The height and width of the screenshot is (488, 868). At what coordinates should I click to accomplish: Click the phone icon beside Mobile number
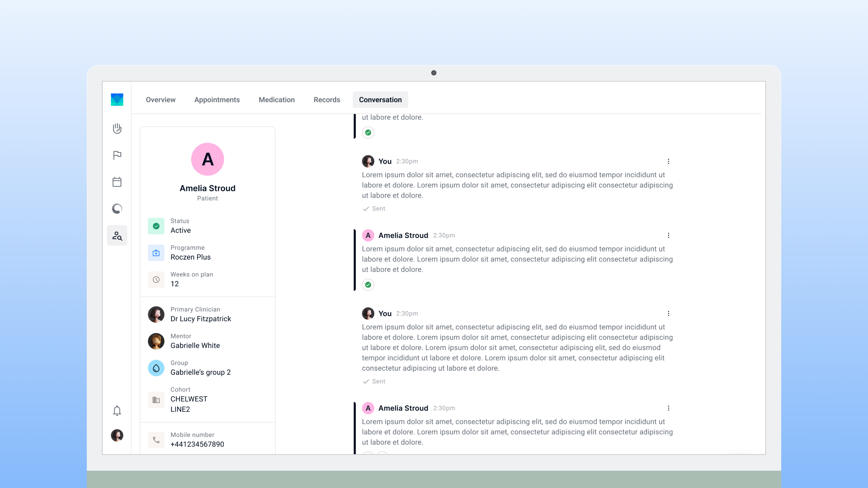click(156, 440)
